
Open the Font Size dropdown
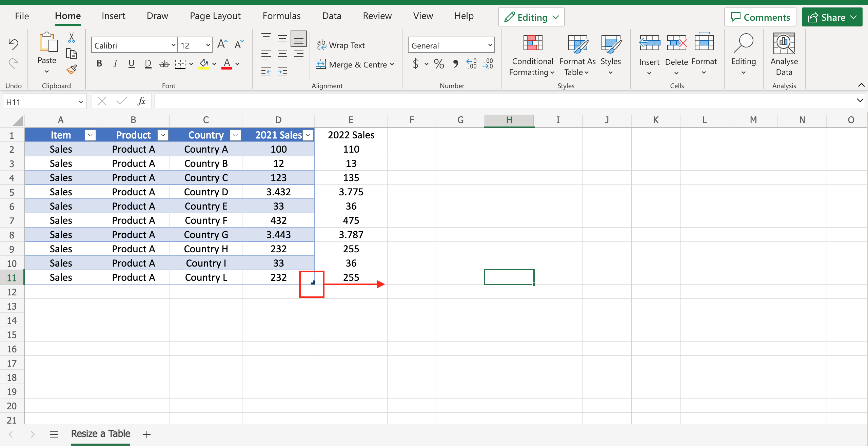pos(207,45)
